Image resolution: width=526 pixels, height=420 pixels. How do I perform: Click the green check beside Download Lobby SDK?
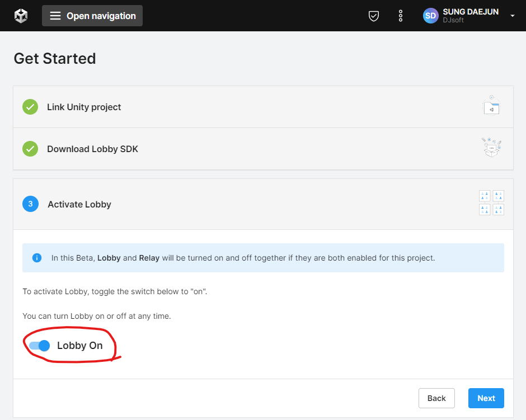[30, 149]
